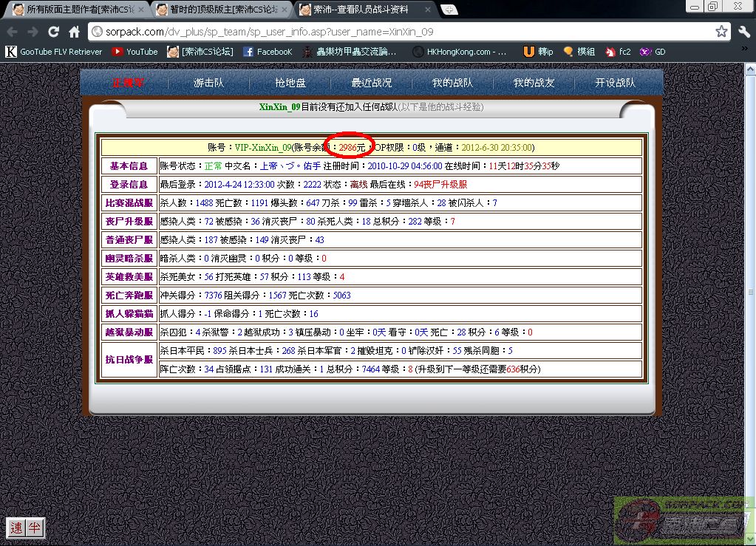Viewport: 756px width, 546px height.
Task: Click the browser reload button
Action: coord(53,32)
